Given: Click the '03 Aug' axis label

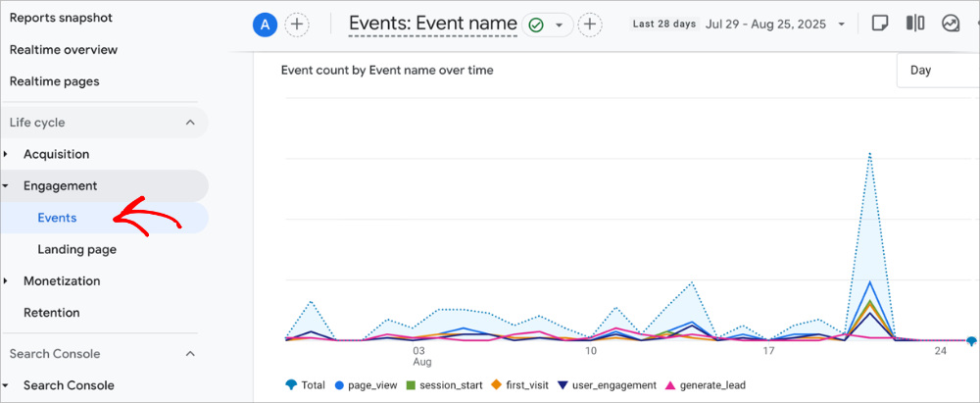Looking at the screenshot, I should (x=421, y=356).
